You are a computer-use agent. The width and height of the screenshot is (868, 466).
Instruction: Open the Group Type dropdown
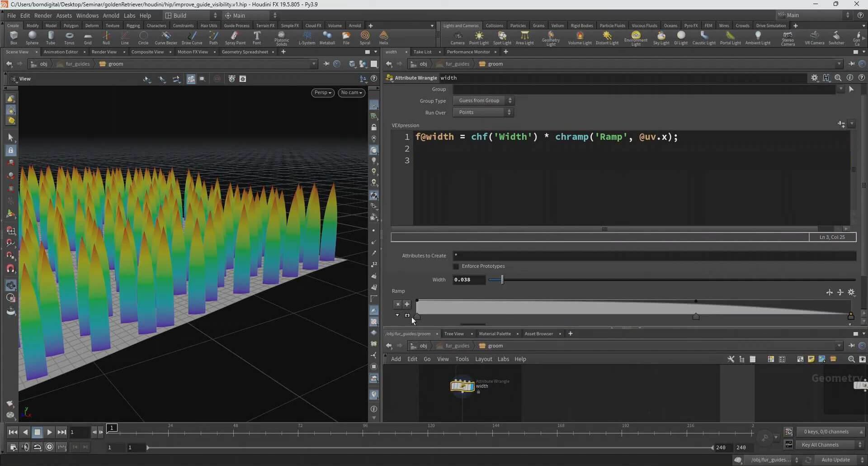483,101
